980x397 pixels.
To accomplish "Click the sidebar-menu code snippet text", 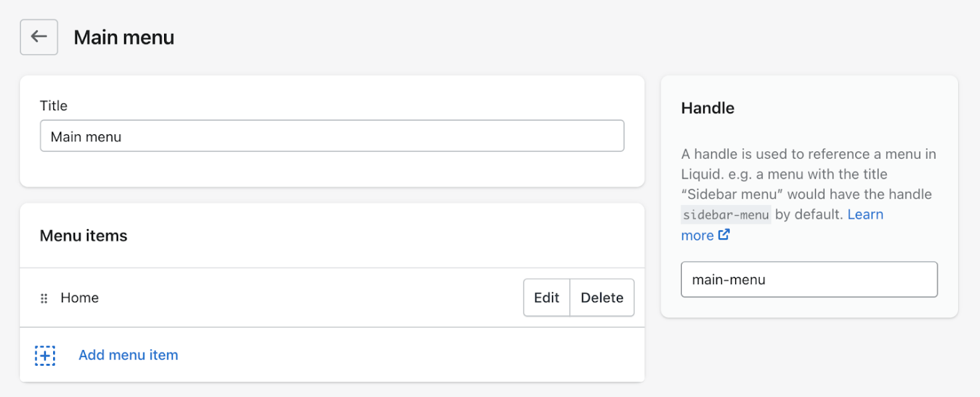I will (724, 214).
